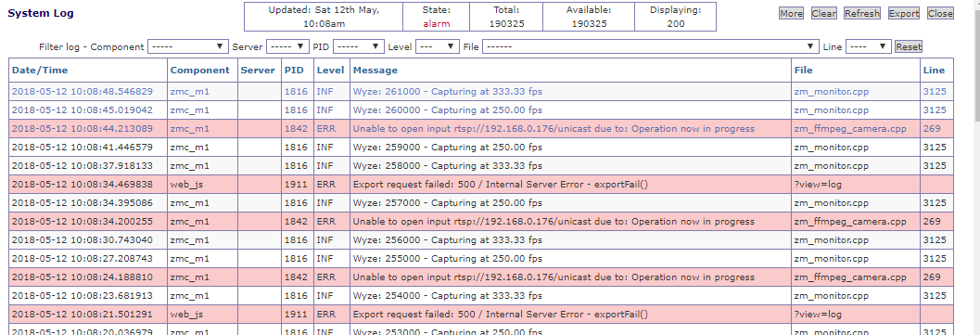980x335 pixels.
Task: Select the 10:08:34 Export request failed row
Action: (480, 185)
